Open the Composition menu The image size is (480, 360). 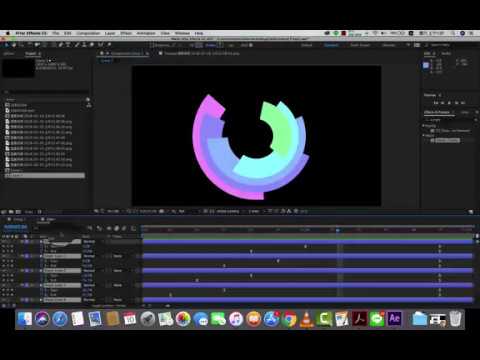click(88, 33)
